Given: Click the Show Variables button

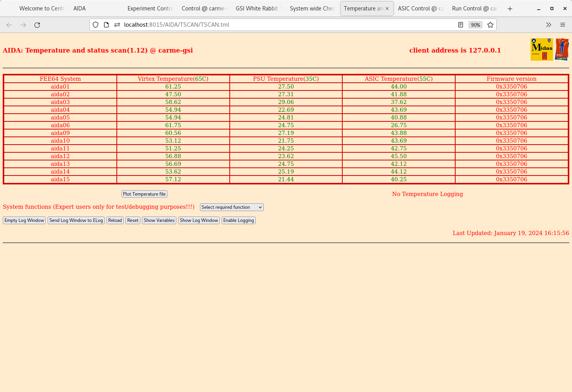Looking at the screenshot, I should [159, 220].
